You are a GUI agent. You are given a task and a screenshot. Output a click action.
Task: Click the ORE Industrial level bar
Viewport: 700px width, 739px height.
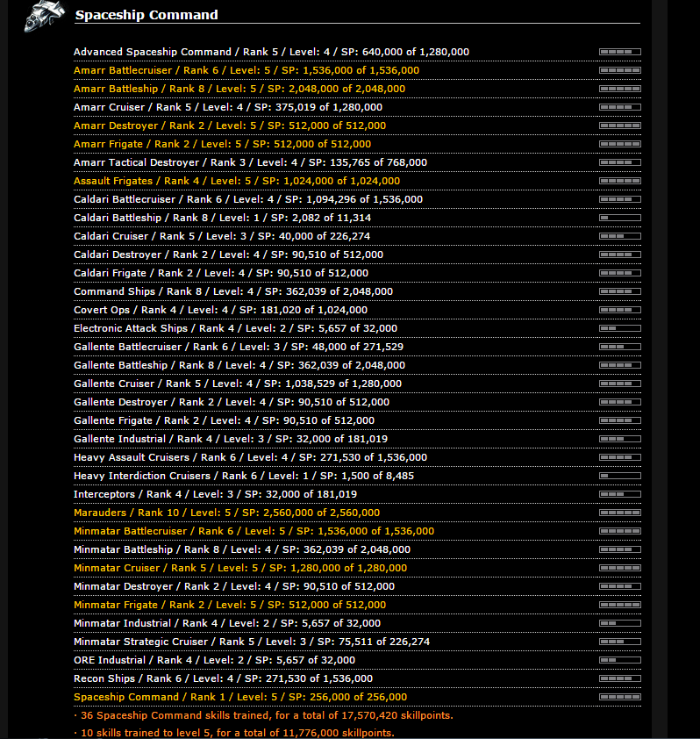click(620, 660)
